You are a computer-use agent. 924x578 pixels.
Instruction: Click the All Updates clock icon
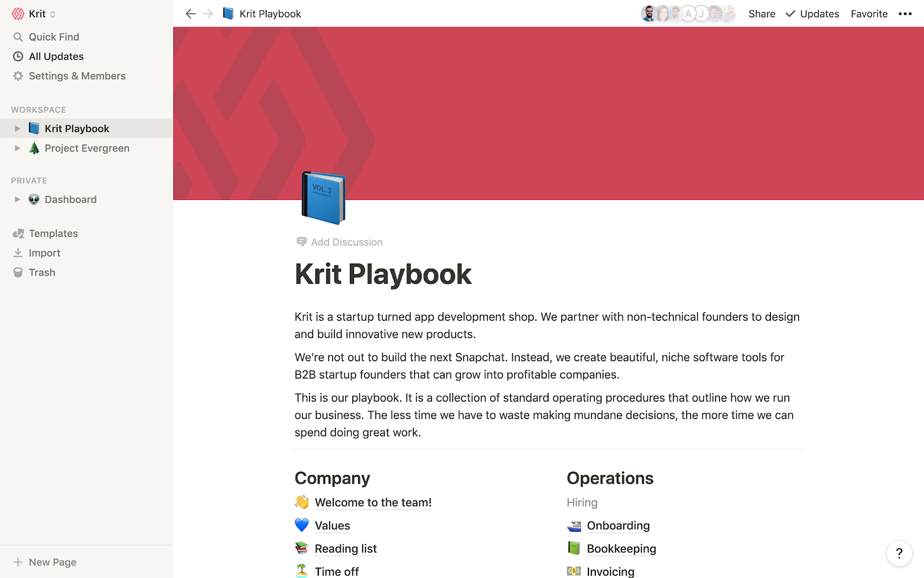point(18,57)
